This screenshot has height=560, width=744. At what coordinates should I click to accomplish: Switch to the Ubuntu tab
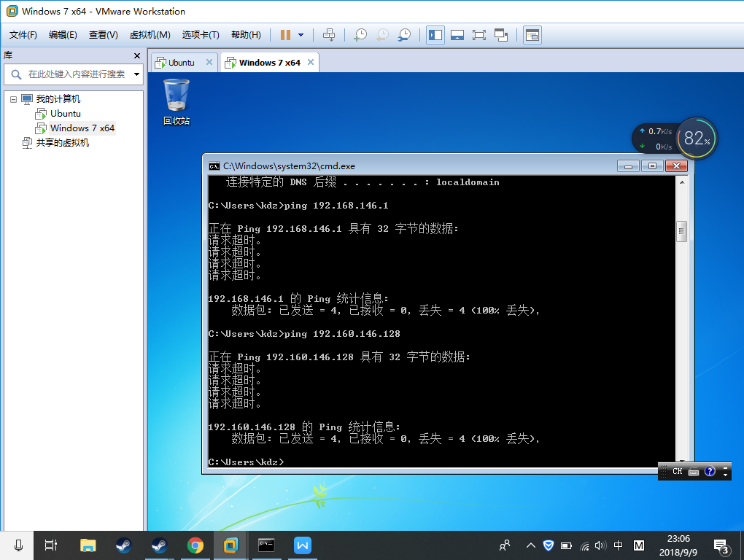(x=181, y=63)
